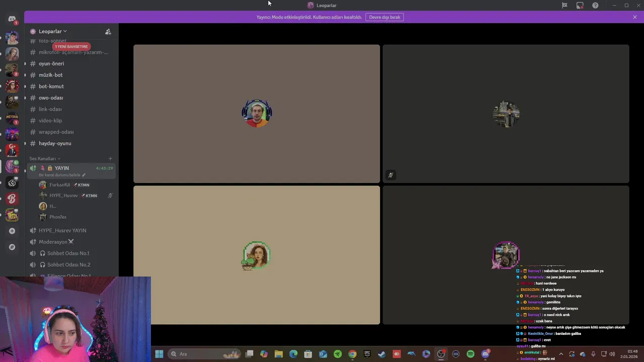
Task: Open Spotify from the taskbar
Action: tap(470, 354)
